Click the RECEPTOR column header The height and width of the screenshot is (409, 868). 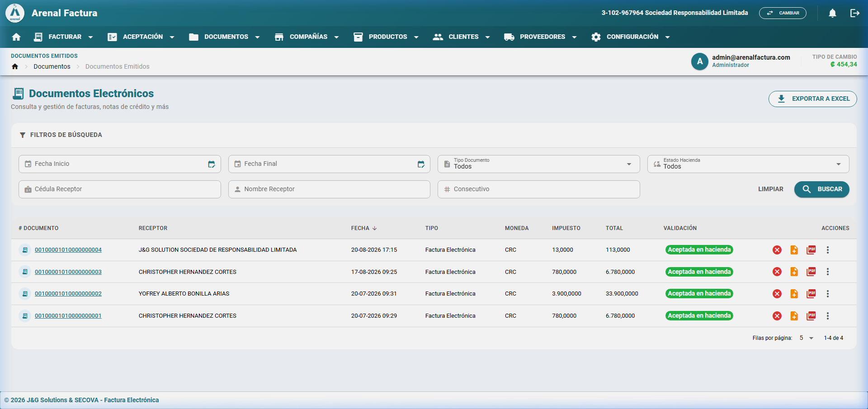click(x=153, y=228)
